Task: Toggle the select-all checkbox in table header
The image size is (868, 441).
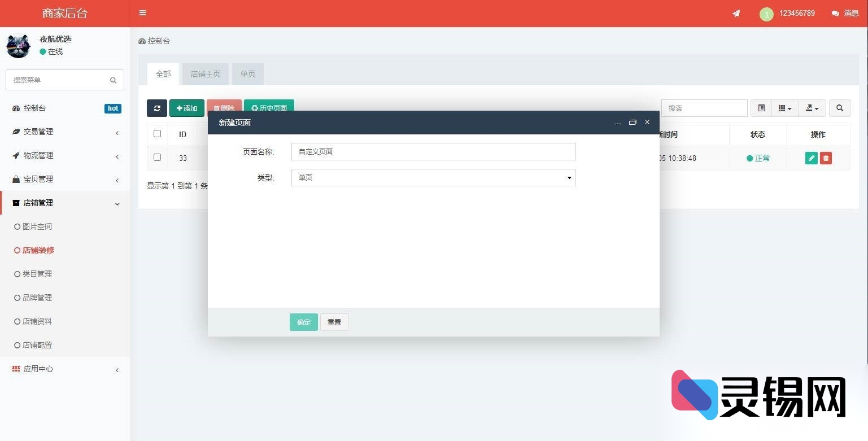Action: click(157, 134)
